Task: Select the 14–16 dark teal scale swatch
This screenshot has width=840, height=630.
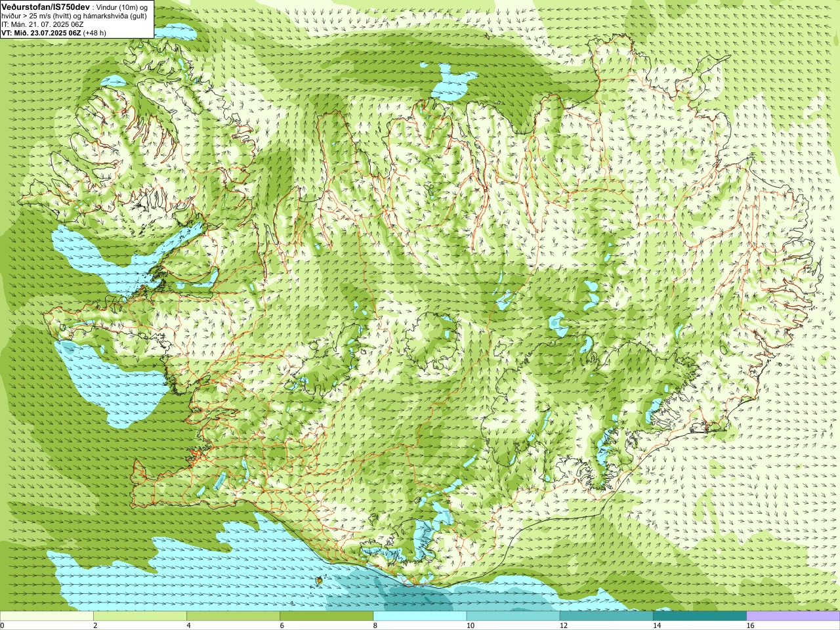Action: coord(700,616)
